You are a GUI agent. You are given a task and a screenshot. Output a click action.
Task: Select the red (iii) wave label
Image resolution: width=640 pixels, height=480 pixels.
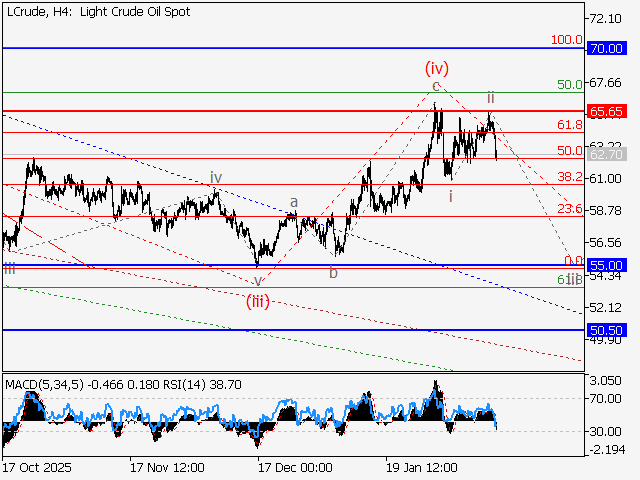pos(258,301)
